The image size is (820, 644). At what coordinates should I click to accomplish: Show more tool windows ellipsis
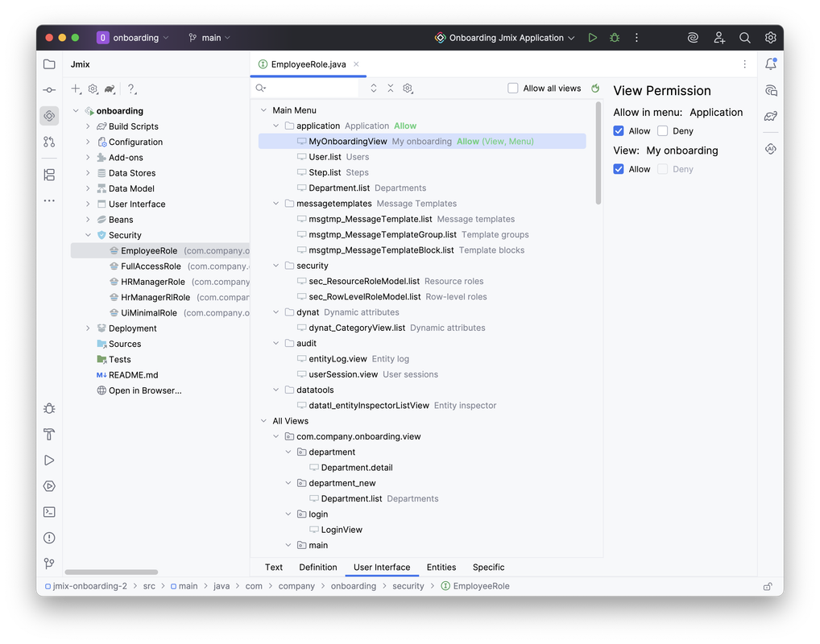pos(49,200)
